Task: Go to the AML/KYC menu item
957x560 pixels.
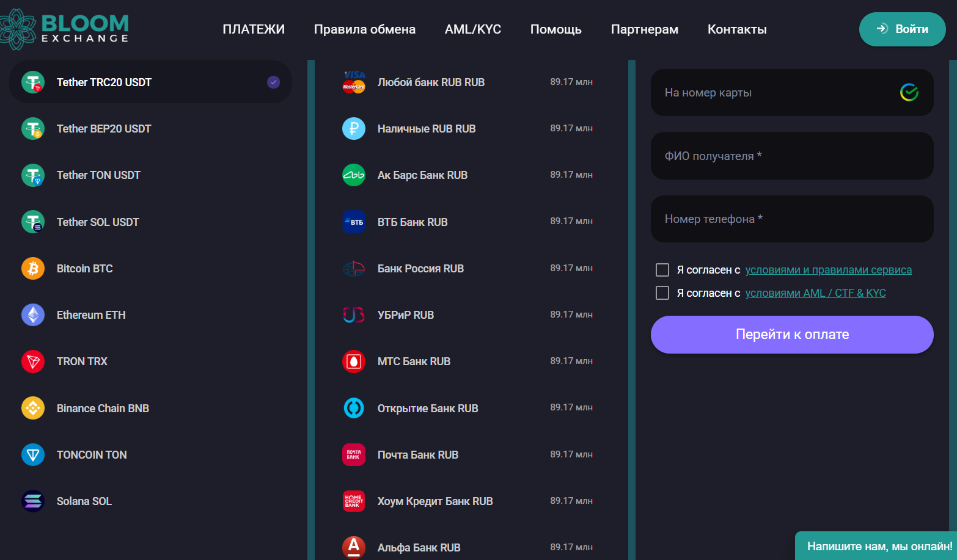Action: [473, 29]
